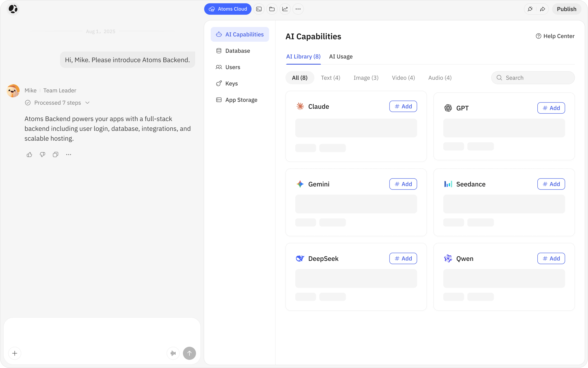Open the Help Center link
This screenshot has height=368, width=588.
(x=555, y=36)
